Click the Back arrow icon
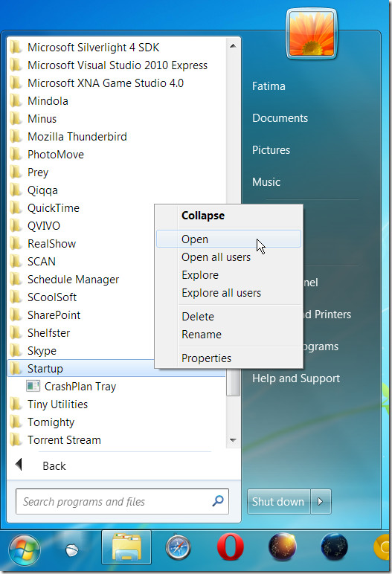The width and height of the screenshot is (392, 574). pyautogui.click(x=19, y=465)
